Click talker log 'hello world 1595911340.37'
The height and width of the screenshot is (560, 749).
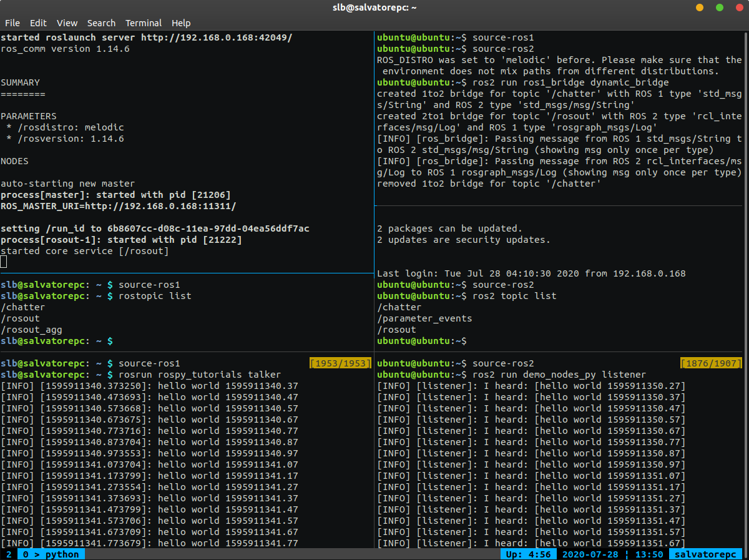coord(228,386)
